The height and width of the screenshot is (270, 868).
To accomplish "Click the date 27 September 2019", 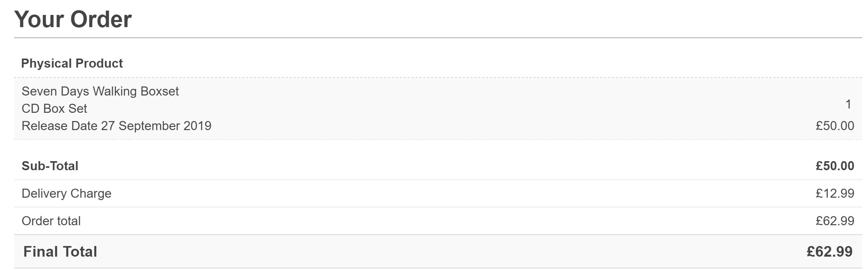I will coord(156,126).
